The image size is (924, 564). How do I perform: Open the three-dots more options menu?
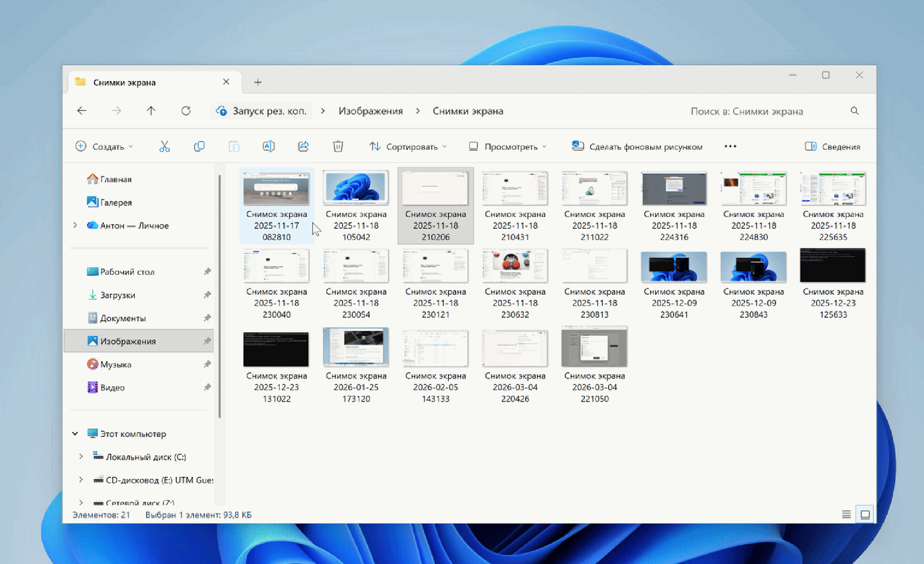730,146
